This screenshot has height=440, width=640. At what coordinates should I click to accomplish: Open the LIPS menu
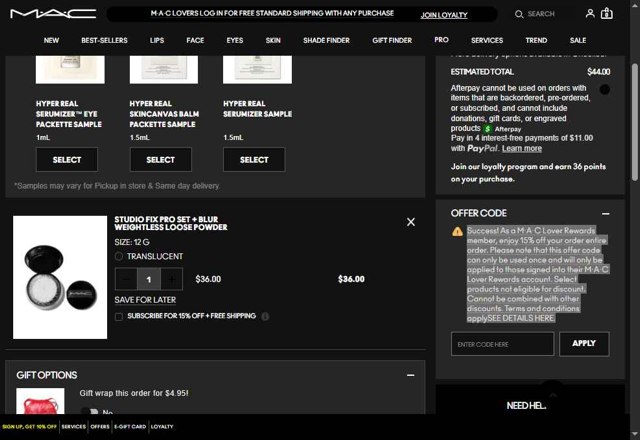[x=157, y=40]
